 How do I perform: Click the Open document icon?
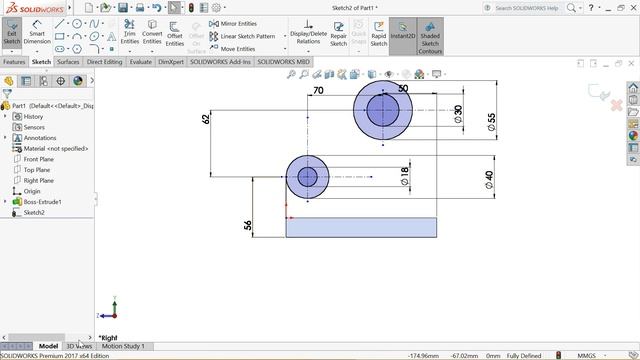[x=105, y=7]
